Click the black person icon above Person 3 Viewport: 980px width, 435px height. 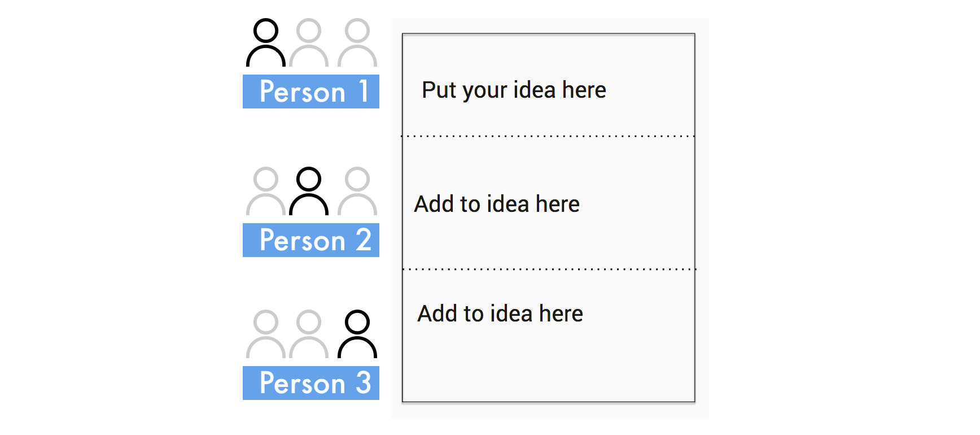point(357,334)
